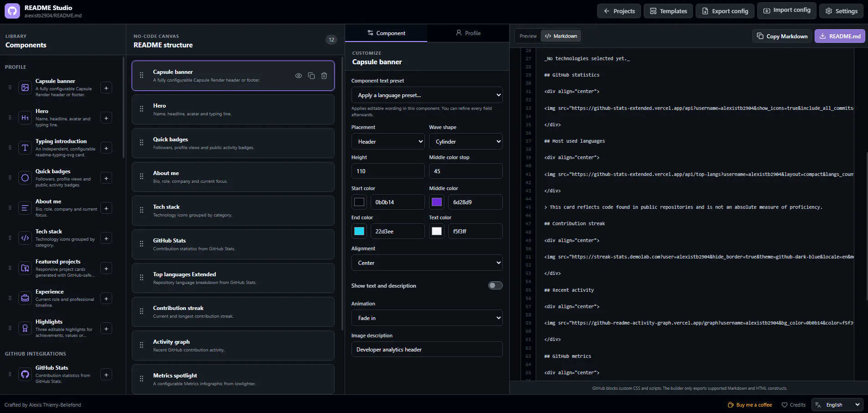Click the README Studio GitHub logo icon

click(x=12, y=11)
